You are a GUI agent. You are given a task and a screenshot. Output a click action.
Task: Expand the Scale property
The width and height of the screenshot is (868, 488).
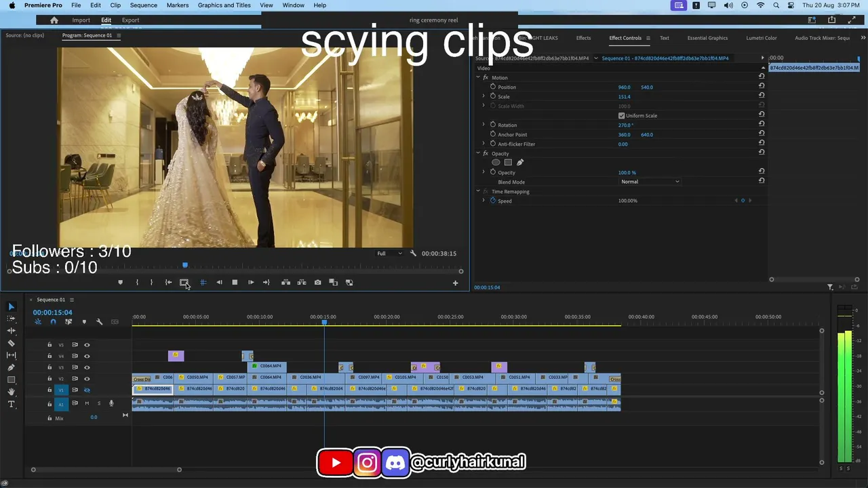pyautogui.click(x=484, y=96)
